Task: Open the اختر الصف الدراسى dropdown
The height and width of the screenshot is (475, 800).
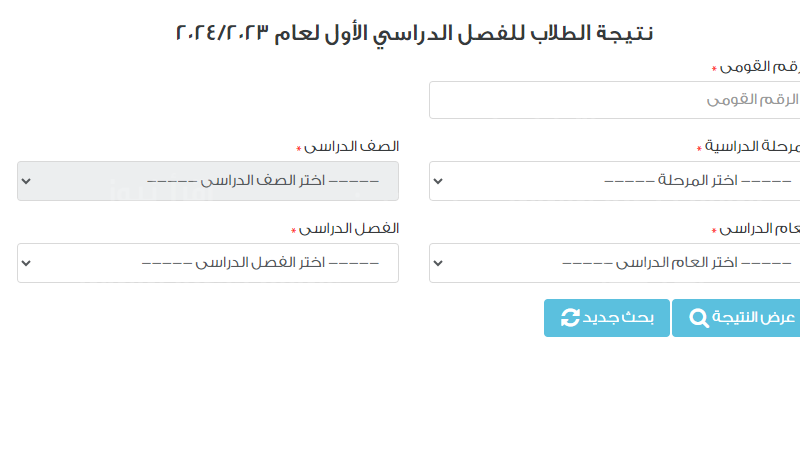Action: click(208, 182)
